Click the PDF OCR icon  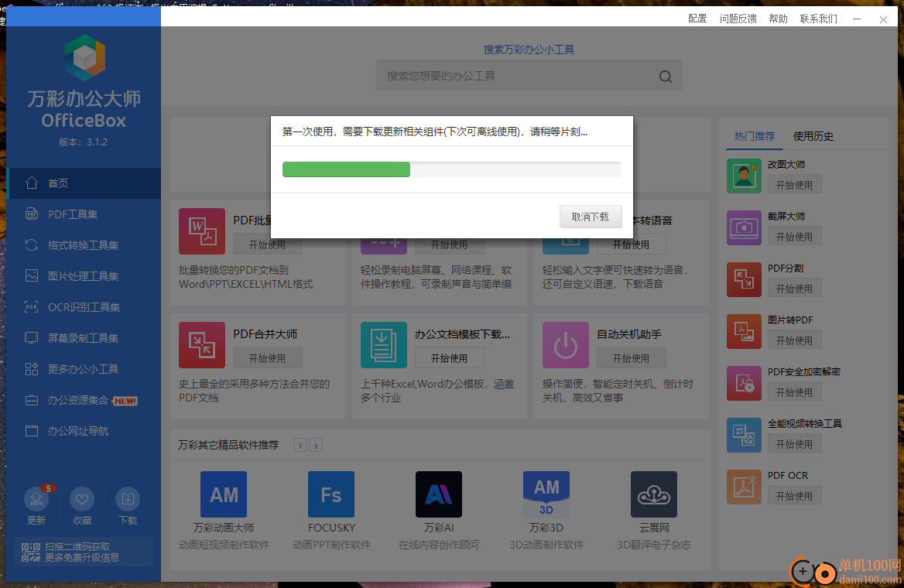744,487
